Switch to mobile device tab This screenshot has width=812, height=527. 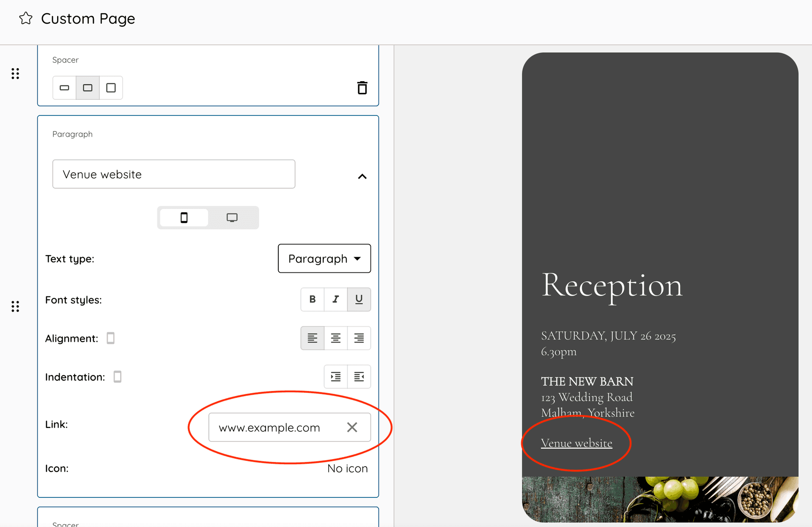[184, 218]
